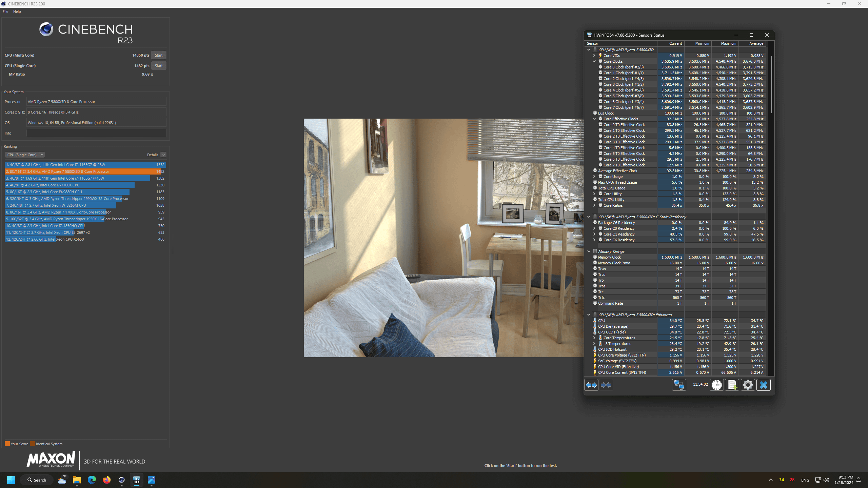The image size is (868, 488).
Task: Expand the Core VIDs sensor group
Action: (594, 56)
